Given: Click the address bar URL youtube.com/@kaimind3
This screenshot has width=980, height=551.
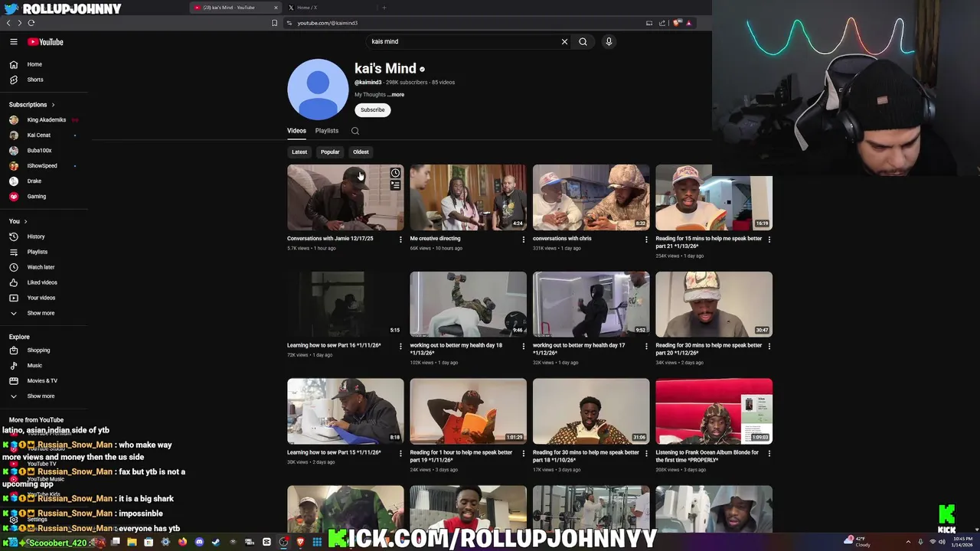Looking at the screenshot, I should point(327,23).
